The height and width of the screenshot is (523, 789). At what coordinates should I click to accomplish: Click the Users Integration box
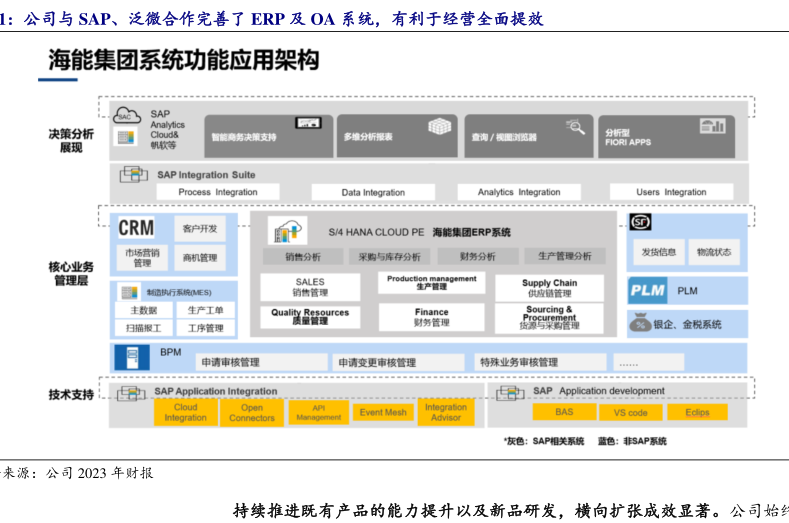coord(671,192)
